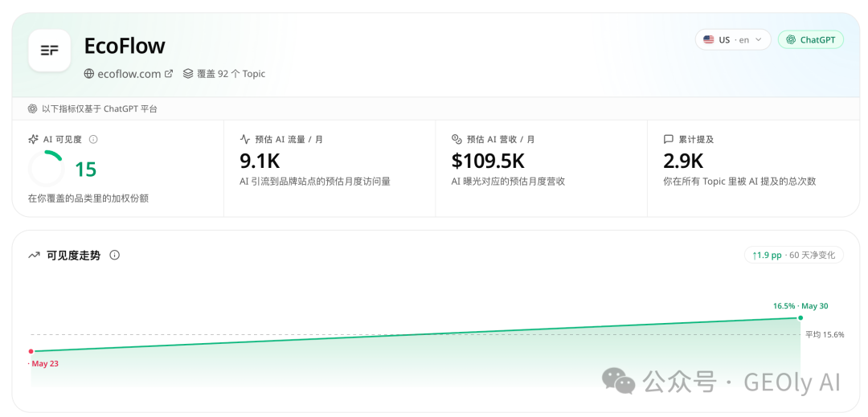The image size is (868, 417).
Task: Click the EcoFlow brand title
Action: click(125, 45)
